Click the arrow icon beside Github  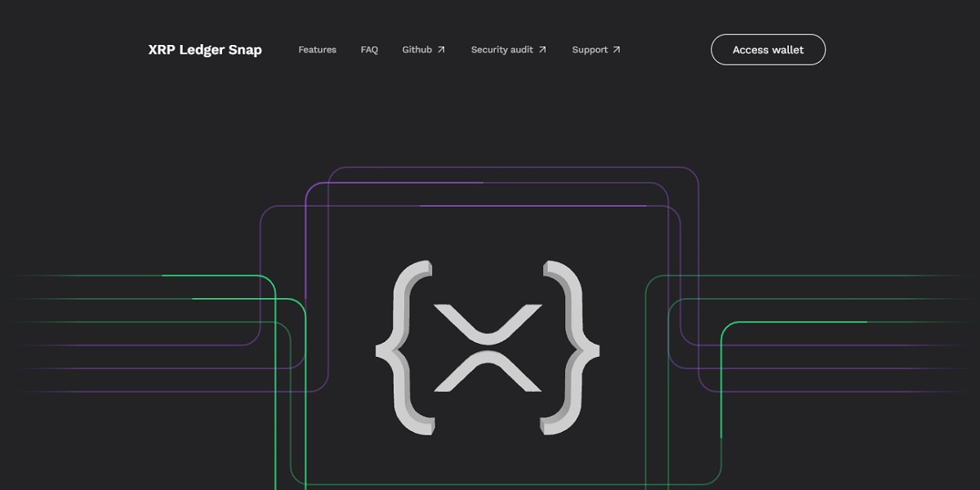(441, 50)
